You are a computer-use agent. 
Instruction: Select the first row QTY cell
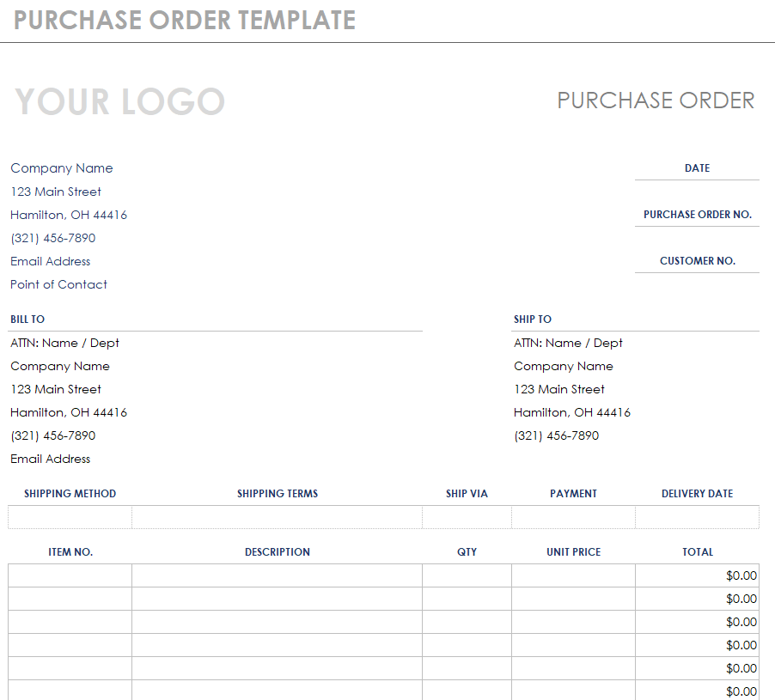(x=467, y=575)
